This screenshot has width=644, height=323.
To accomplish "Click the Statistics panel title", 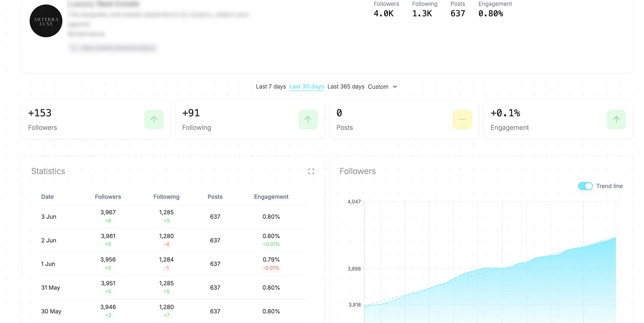I will pos(48,171).
